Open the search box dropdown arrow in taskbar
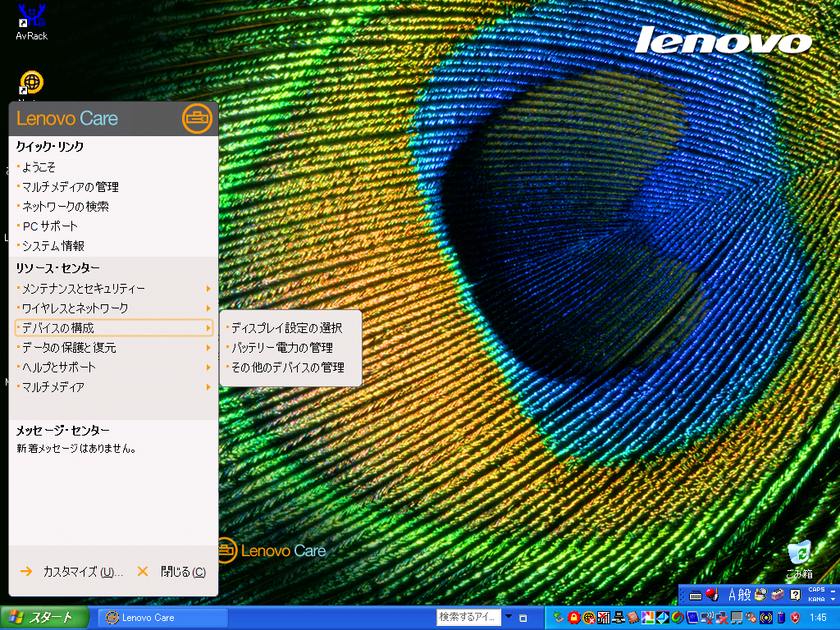The width and height of the screenshot is (840, 630). (x=508, y=617)
